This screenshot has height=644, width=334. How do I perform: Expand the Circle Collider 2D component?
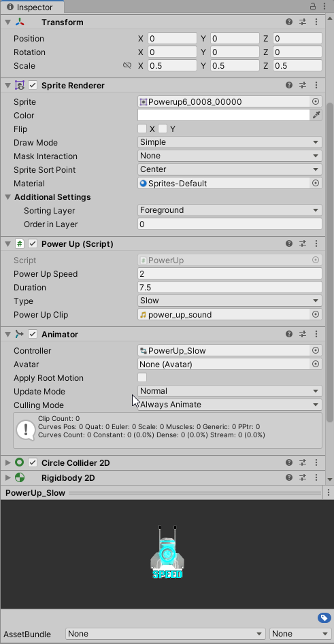[7, 463]
